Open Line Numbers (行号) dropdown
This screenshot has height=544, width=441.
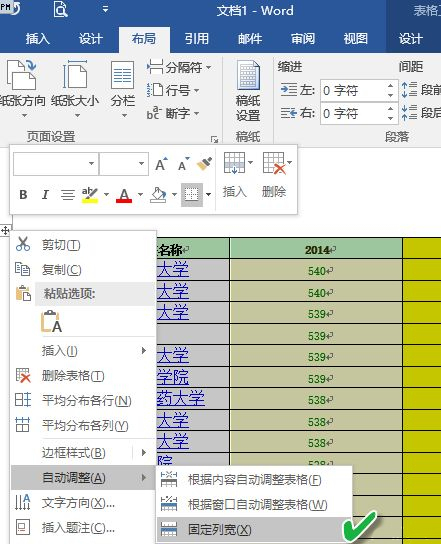click(173, 91)
